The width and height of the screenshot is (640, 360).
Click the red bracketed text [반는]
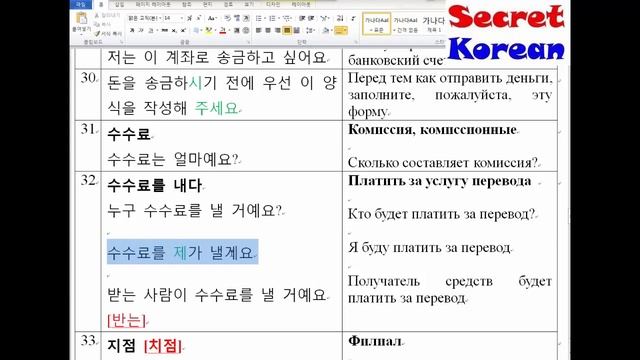pos(126,320)
